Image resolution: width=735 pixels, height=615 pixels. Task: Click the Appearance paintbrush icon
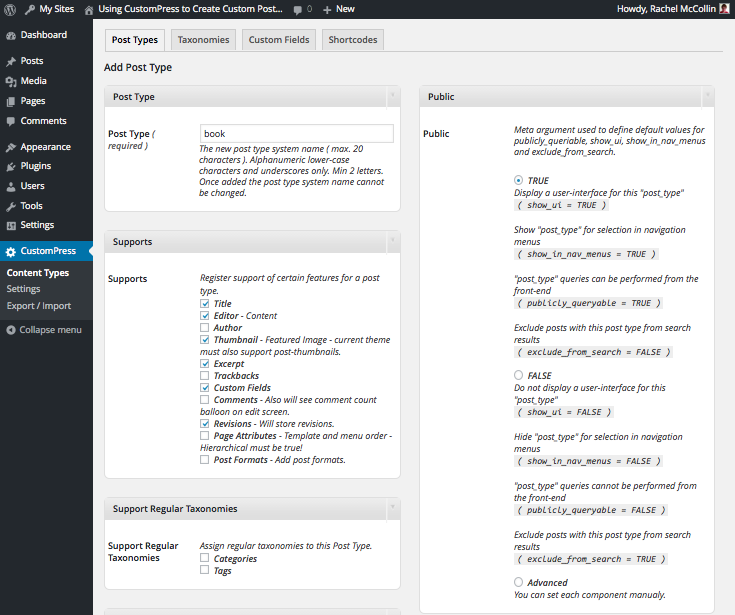click(x=11, y=147)
